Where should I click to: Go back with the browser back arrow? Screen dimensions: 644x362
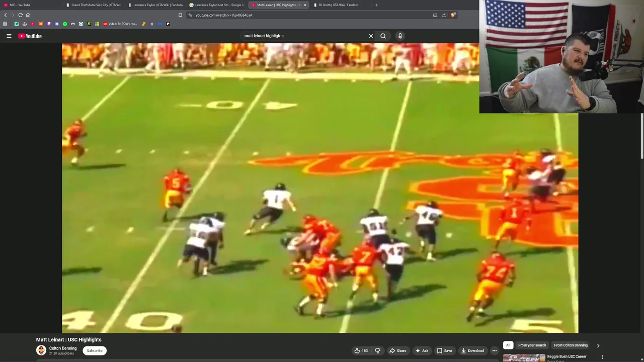pyautogui.click(x=6, y=15)
